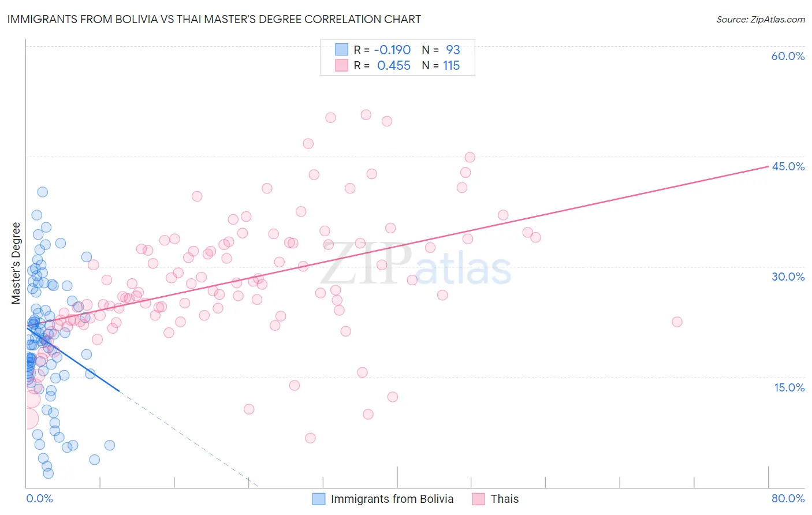Viewport: 812px width, 515px height.
Task: Click the topmost blue point near 40%
Action: tap(42, 192)
